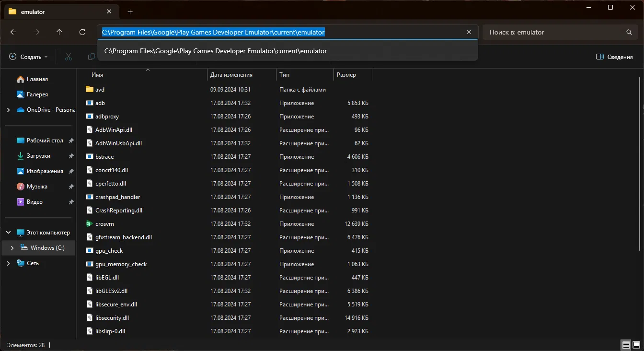
Task: Click the 14 916 КБ size value
Action: (356, 318)
